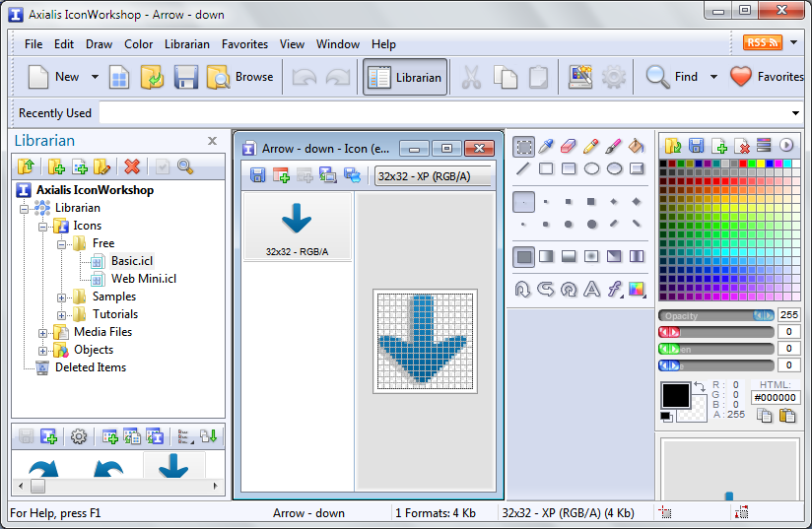Open the View menu

point(292,44)
